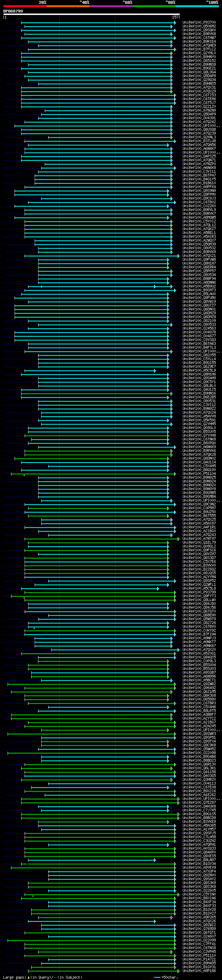Select hit label UniRef100_A7NZN9
Viewport: 222px width, 980px height.
pyautogui.click(x=199, y=110)
